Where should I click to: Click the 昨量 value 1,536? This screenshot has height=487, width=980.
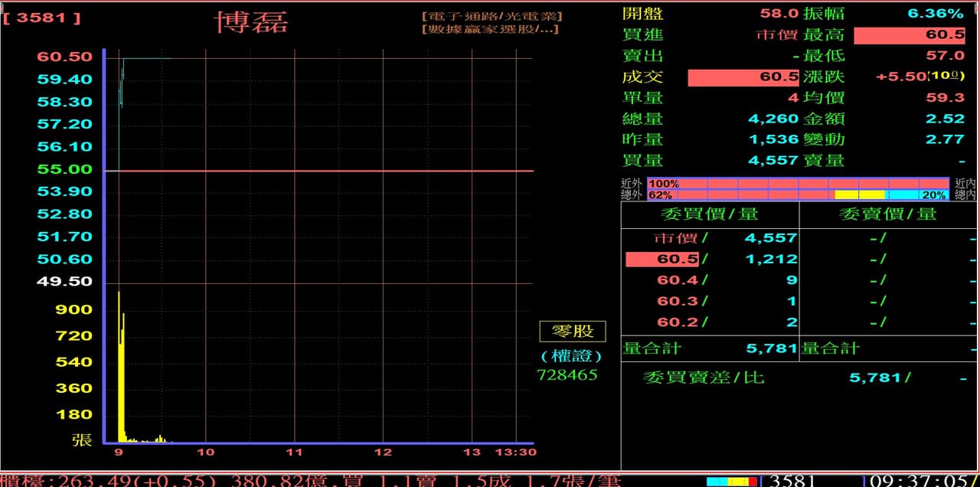[x=773, y=139]
